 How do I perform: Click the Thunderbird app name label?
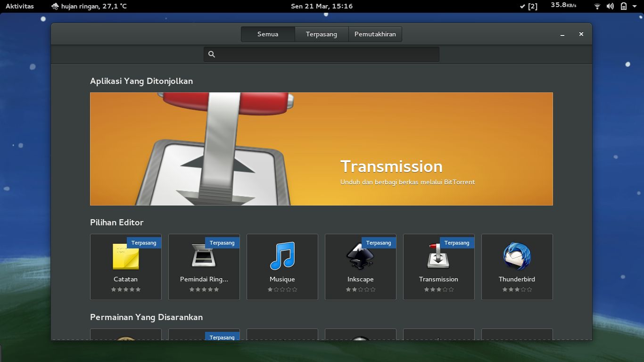tap(517, 279)
